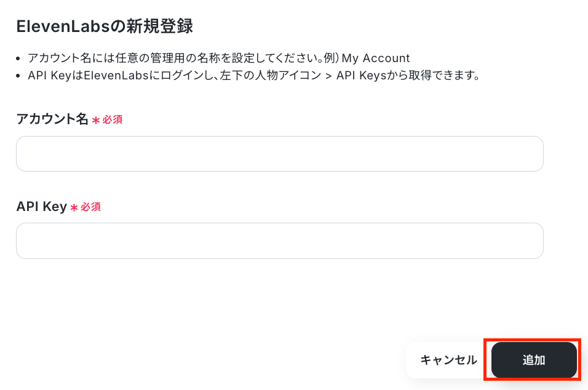Viewport: 588px width, 390px height.
Task: Click the second instruction line about API Key
Action: click(253, 76)
